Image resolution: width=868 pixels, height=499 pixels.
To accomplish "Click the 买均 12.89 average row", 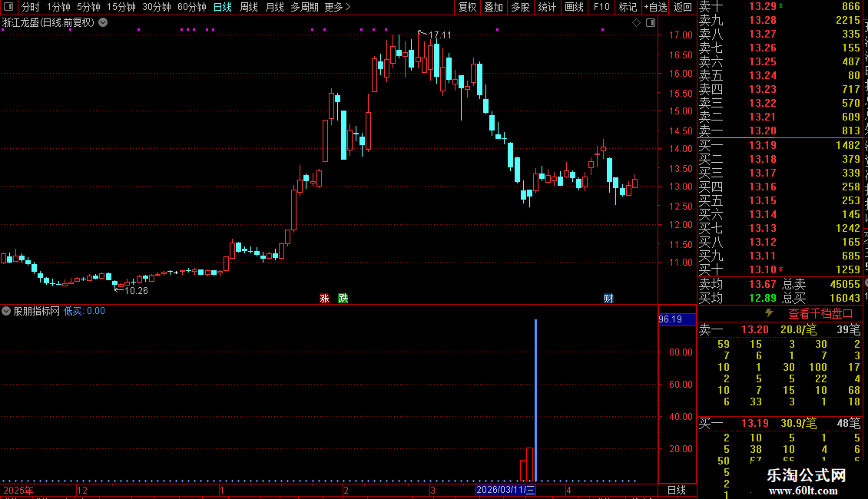I will click(737, 298).
